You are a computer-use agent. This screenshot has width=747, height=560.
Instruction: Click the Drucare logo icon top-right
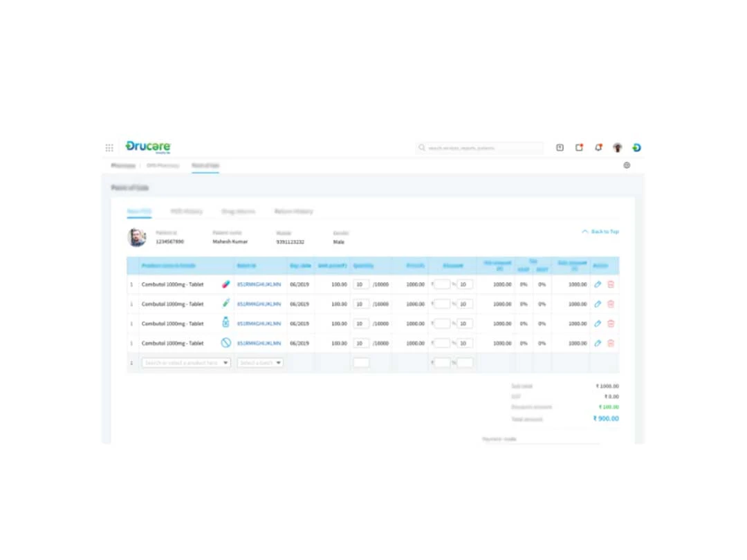pyautogui.click(x=637, y=147)
